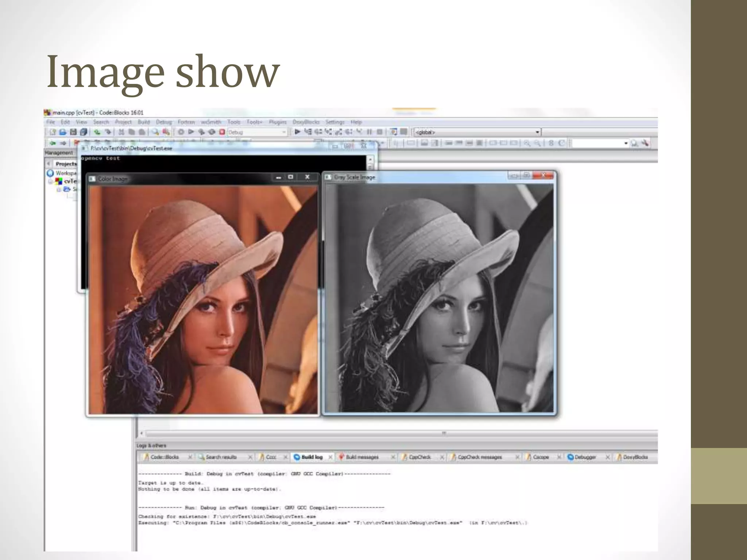Image resolution: width=747 pixels, height=560 pixels.
Task: Open the search text combo box arrow
Action: tap(626, 143)
